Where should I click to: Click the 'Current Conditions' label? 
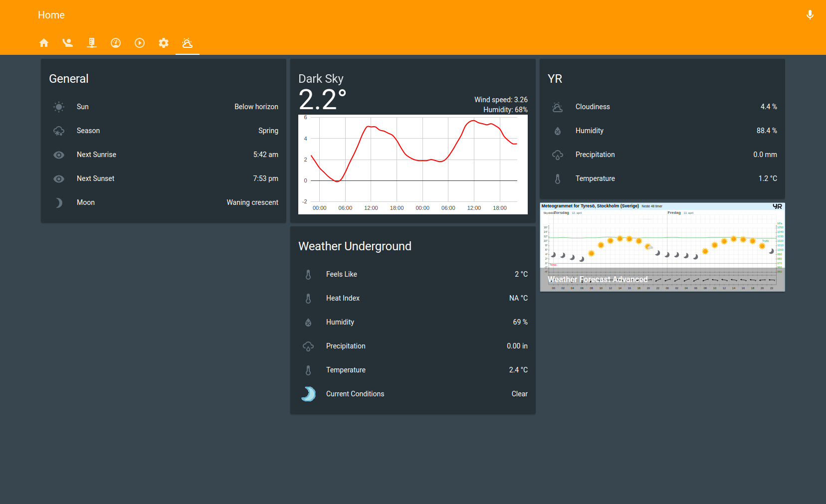tap(355, 394)
